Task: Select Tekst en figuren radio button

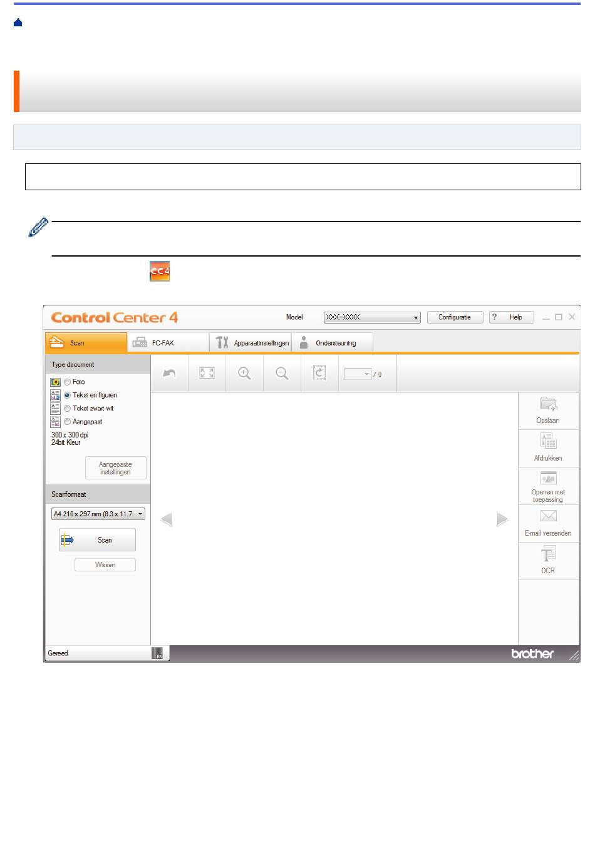Action: pos(67,395)
